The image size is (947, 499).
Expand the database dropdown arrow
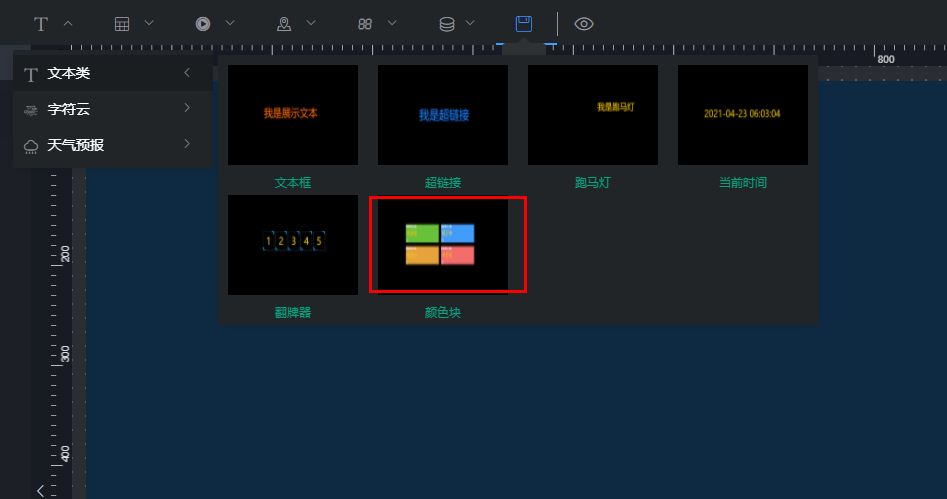[x=470, y=23]
